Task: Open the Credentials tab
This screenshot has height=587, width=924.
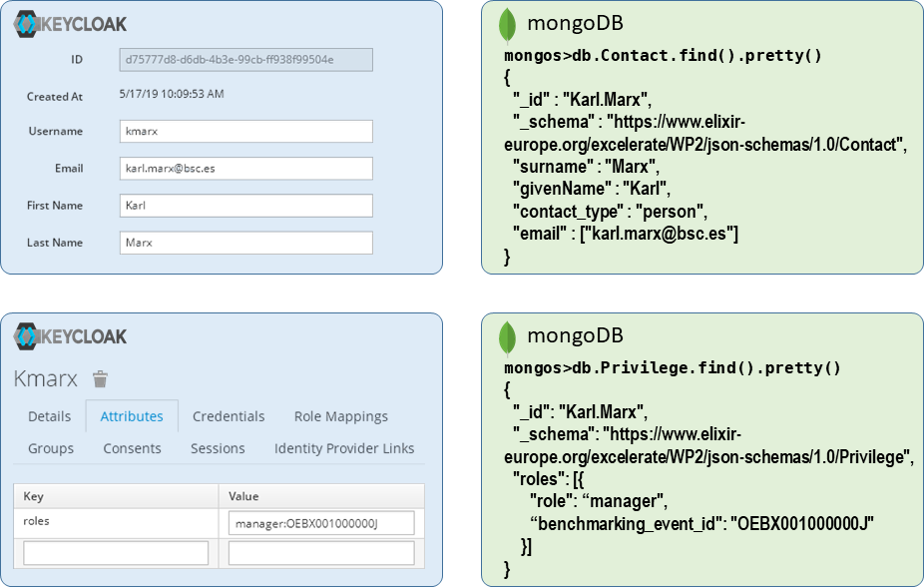Action: click(229, 416)
